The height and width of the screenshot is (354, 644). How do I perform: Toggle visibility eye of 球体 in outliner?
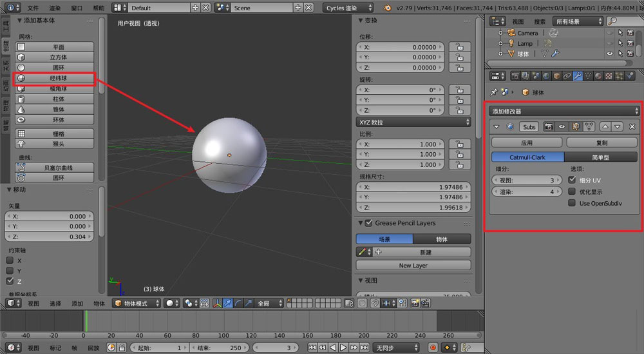[x=610, y=54]
